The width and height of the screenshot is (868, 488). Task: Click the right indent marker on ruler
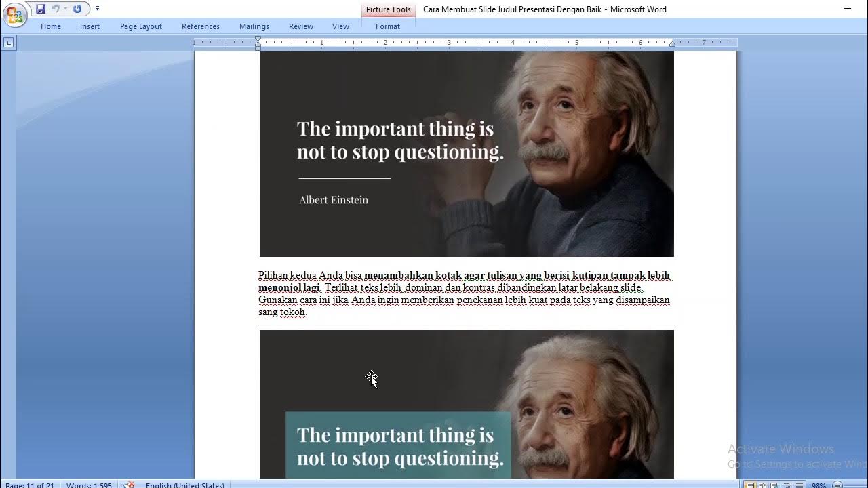[x=672, y=44]
